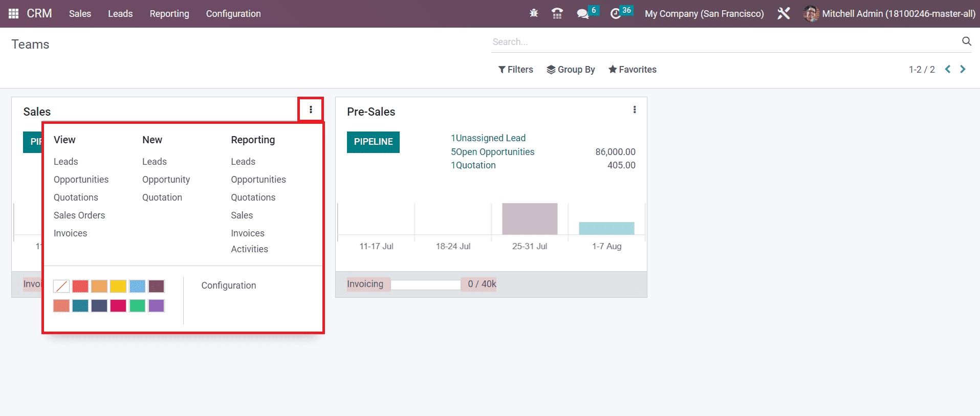The height and width of the screenshot is (416, 980).
Task: Open the clock activities icon
Action: pyautogui.click(x=616, y=14)
